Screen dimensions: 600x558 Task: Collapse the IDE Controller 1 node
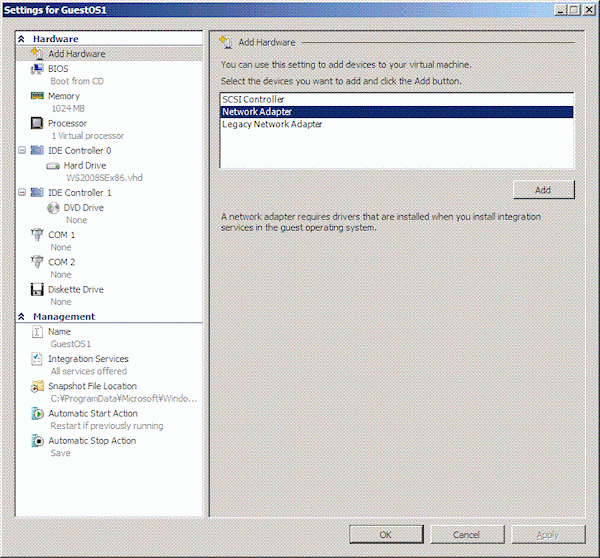tap(22, 192)
